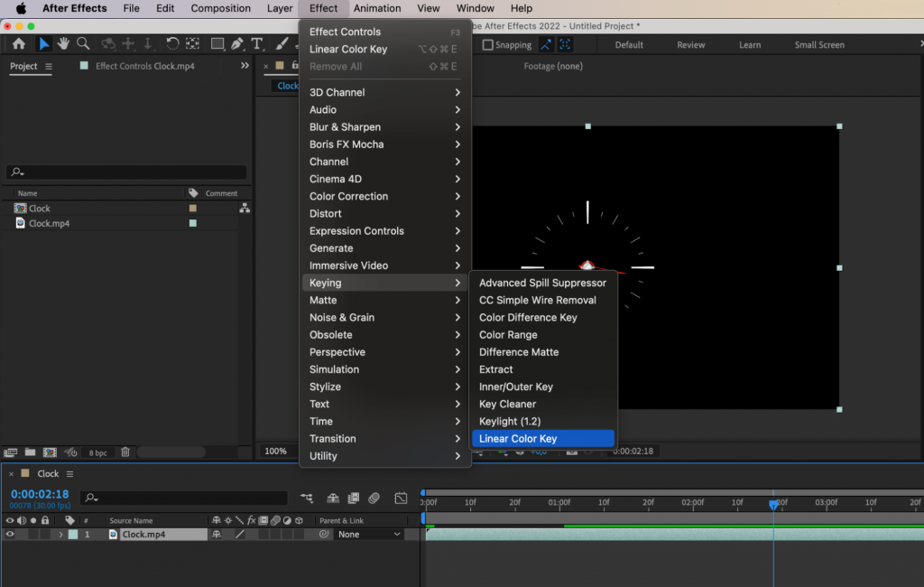Hide the Clock.mp4 layer

click(11, 534)
